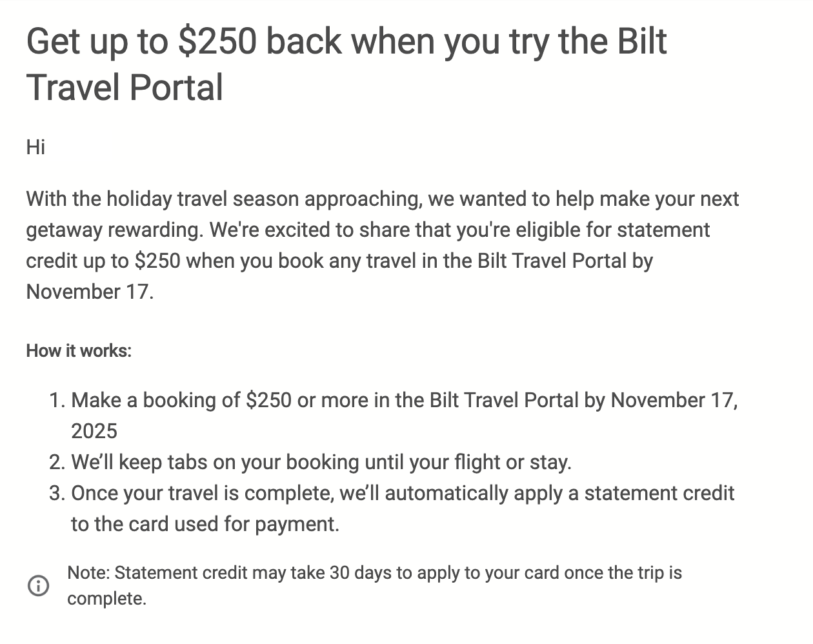Click the "Hi" greeting text
Viewport: 813px width, 644px height.
[x=35, y=147]
